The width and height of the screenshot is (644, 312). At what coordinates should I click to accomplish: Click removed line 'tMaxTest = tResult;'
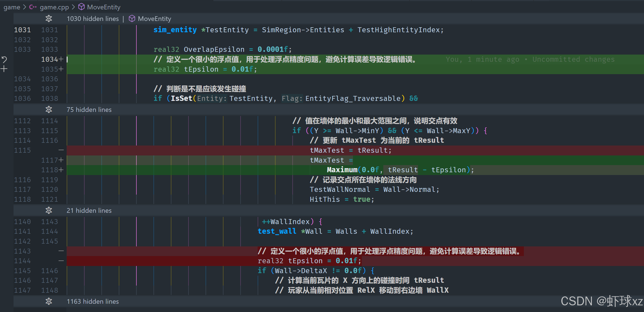point(351,150)
